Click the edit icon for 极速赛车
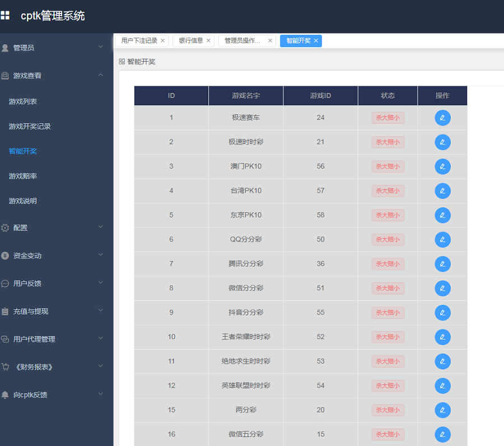This screenshot has height=446, width=504. (x=442, y=118)
